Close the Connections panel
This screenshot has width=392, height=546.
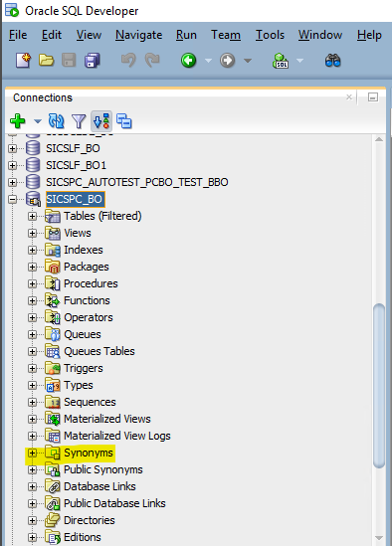(x=349, y=97)
